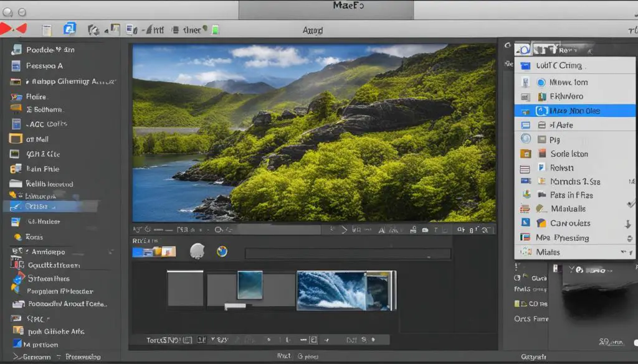This screenshot has height=364, width=638.
Task: Choose 'H Aate' in the dropdown menu
Action: click(574, 125)
